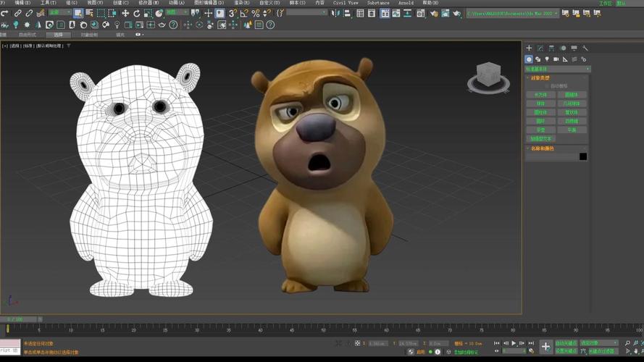644x362 pixels.
Task: Select the Cameras category icon
Action: pyautogui.click(x=556, y=59)
